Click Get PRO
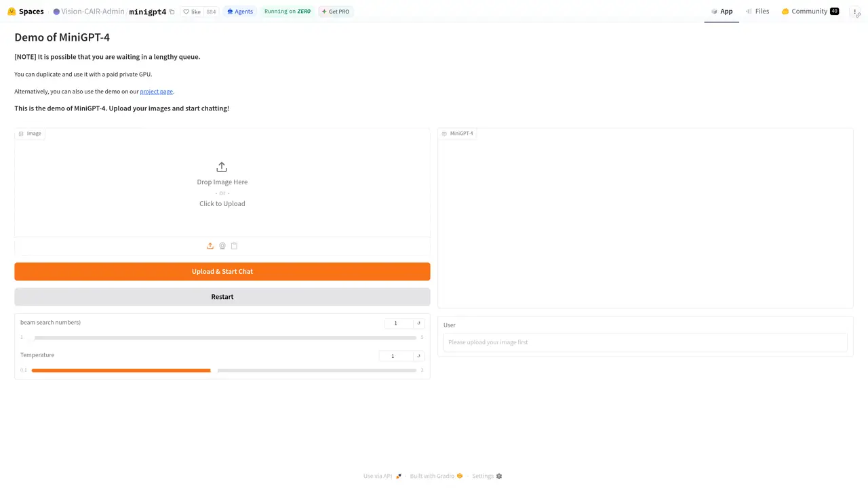The width and height of the screenshot is (868, 488). click(336, 12)
